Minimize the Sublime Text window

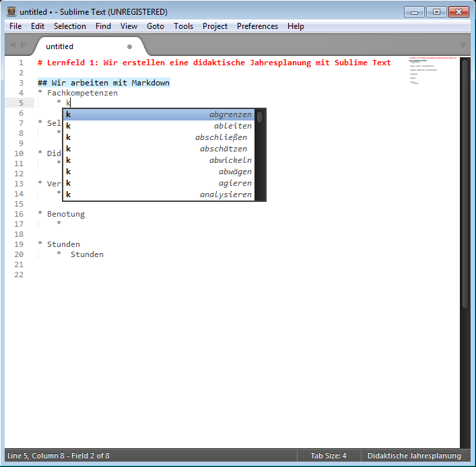click(414, 12)
